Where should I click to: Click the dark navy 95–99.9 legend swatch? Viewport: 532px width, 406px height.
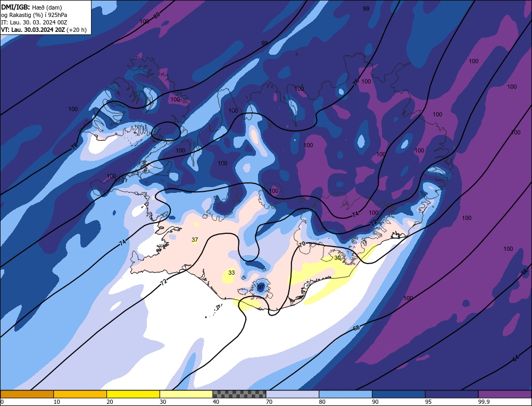452,394
